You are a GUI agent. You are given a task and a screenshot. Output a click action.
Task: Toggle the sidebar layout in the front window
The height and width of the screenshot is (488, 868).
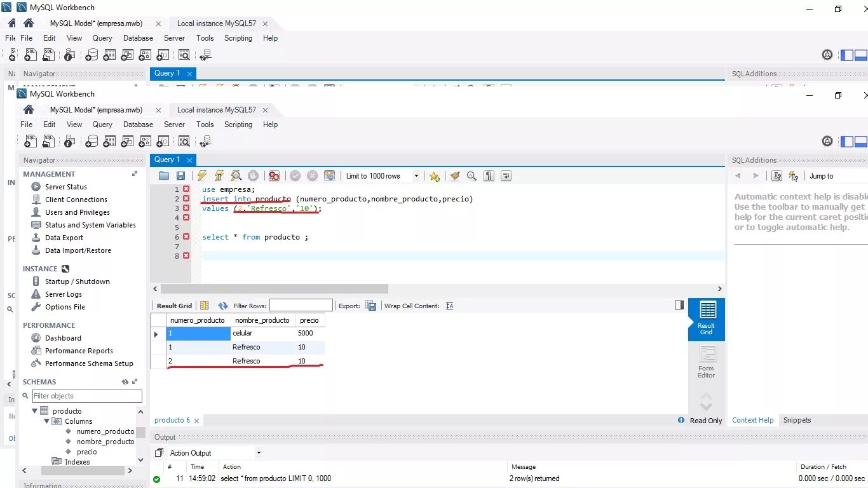[x=847, y=141]
